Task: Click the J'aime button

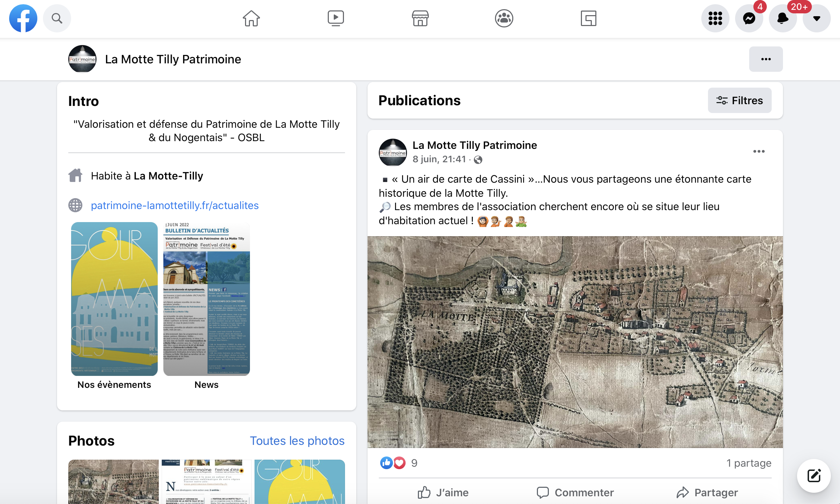Action: click(443, 492)
